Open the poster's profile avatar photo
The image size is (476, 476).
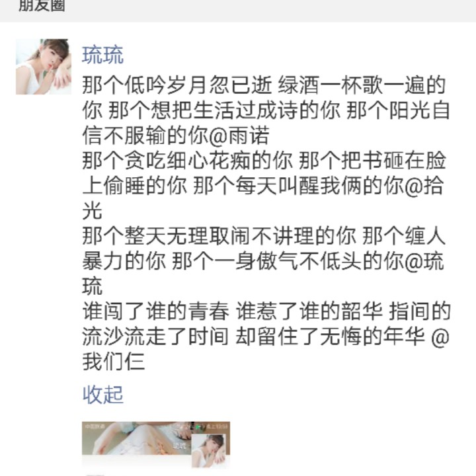[44, 67]
